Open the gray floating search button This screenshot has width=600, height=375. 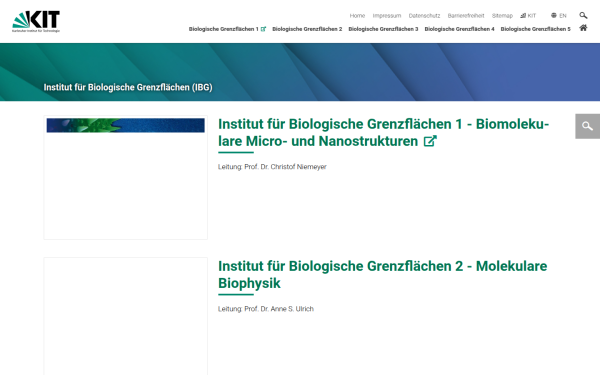pyautogui.click(x=587, y=126)
